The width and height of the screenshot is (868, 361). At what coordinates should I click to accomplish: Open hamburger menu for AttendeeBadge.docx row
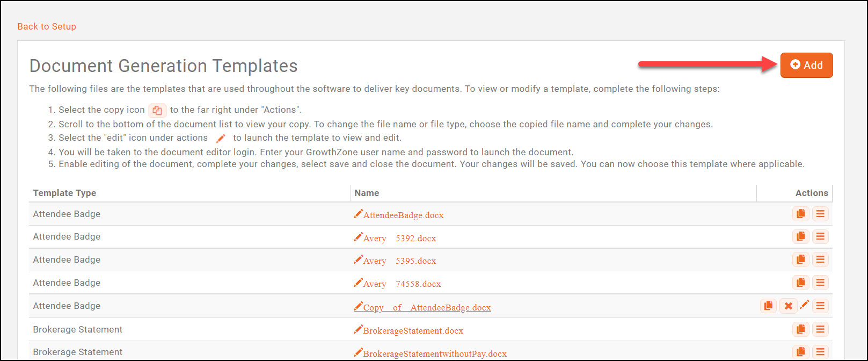point(820,214)
